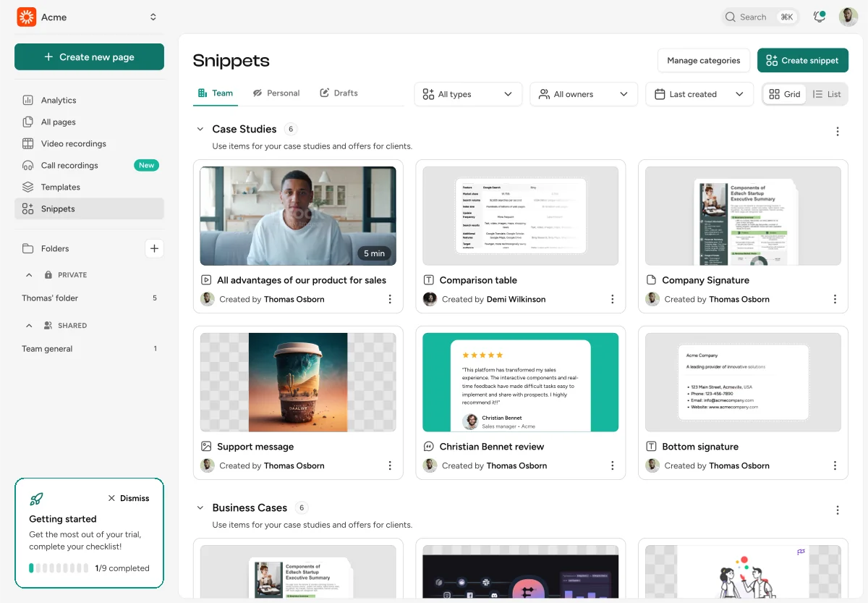
Task: Click the 1/9 completed progress bar
Action: 58,568
